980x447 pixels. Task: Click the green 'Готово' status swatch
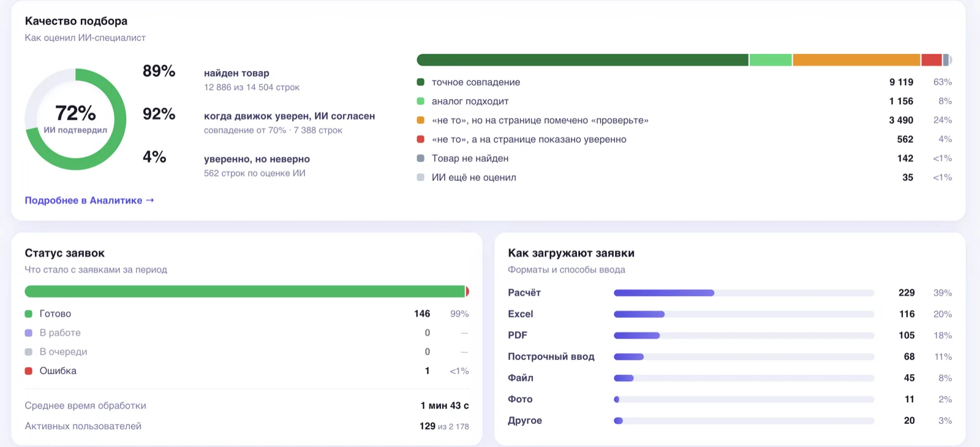[28, 314]
